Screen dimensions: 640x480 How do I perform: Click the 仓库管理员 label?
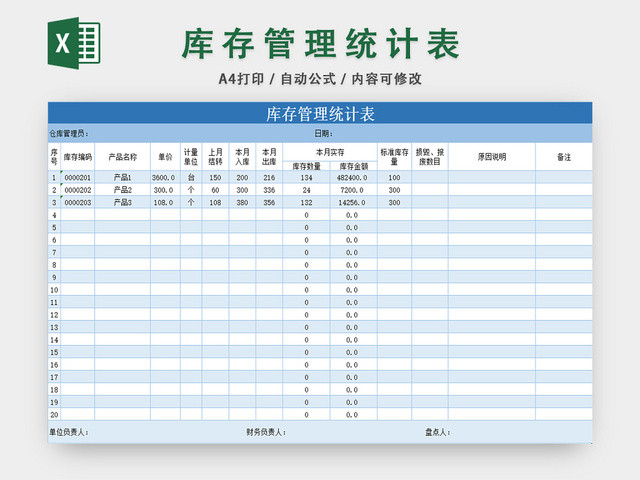point(69,133)
